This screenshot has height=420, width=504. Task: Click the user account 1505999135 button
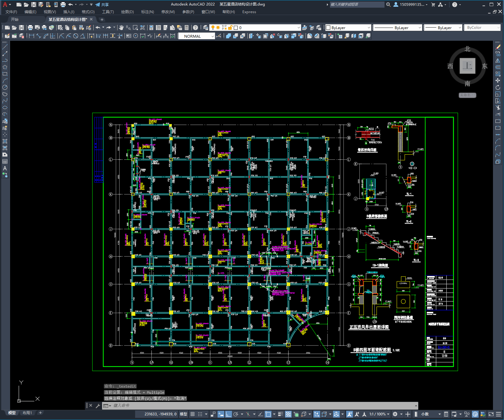pyautogui.click(x=410, y=5)
